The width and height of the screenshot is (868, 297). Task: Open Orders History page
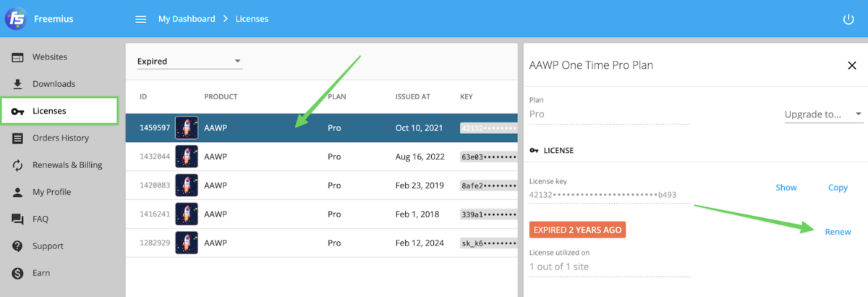pos(61,138)
